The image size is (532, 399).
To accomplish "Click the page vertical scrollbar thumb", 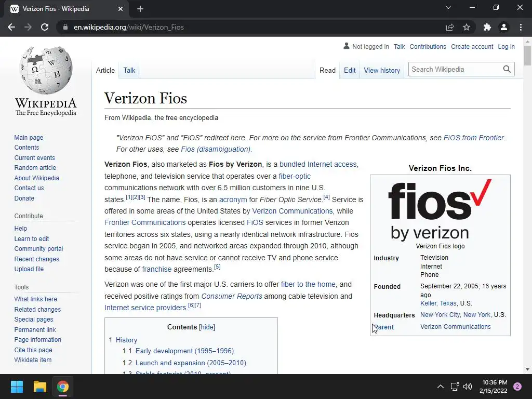I will click(x=527, y=55).
